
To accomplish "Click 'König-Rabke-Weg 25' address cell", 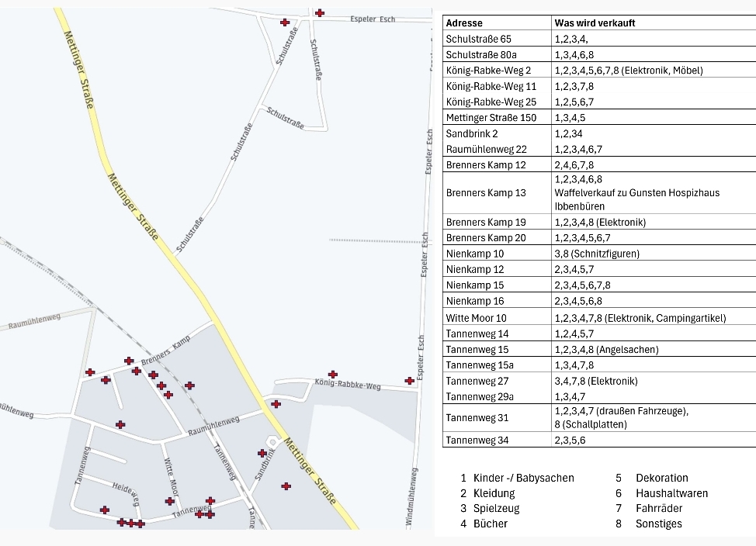I will (x=497, y=102).
